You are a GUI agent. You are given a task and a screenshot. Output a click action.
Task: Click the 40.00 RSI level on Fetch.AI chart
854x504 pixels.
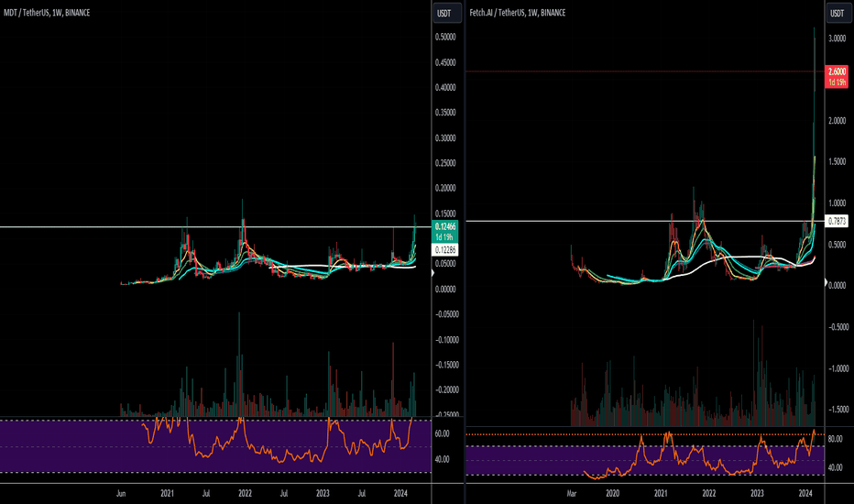coord(836,467)
